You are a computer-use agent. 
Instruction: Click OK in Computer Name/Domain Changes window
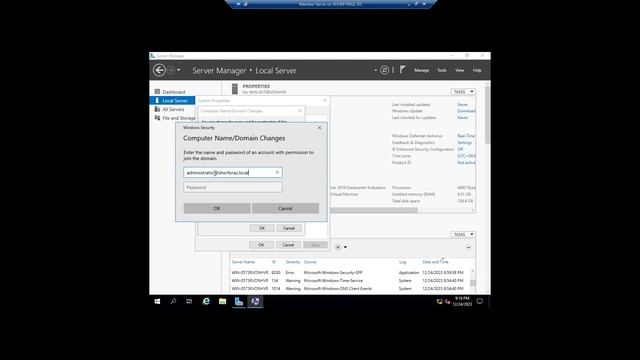click(x=262, y=228)
